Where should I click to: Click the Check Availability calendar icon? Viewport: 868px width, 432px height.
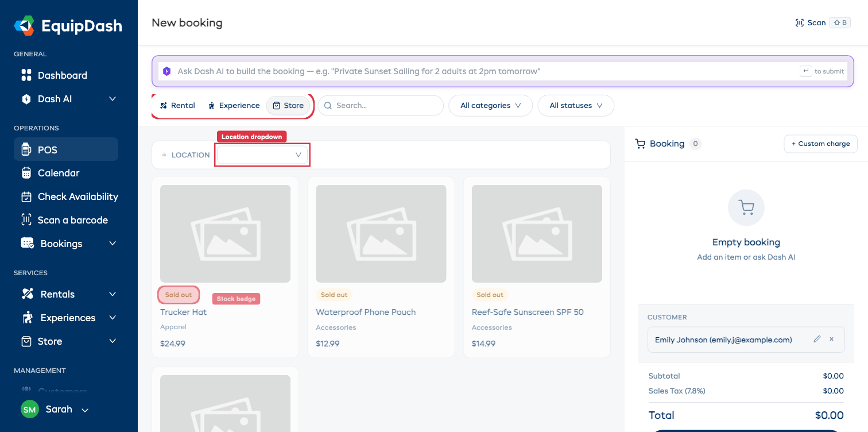click(x=26, y=196)
